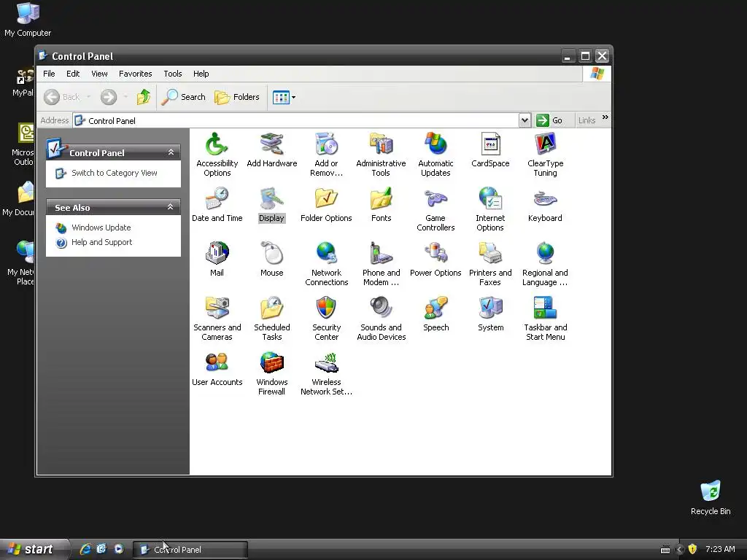The image size is (747, 560).
Task: Click the taskbar clock showing 7:23 AM
Action: click(x=720, y=549)
